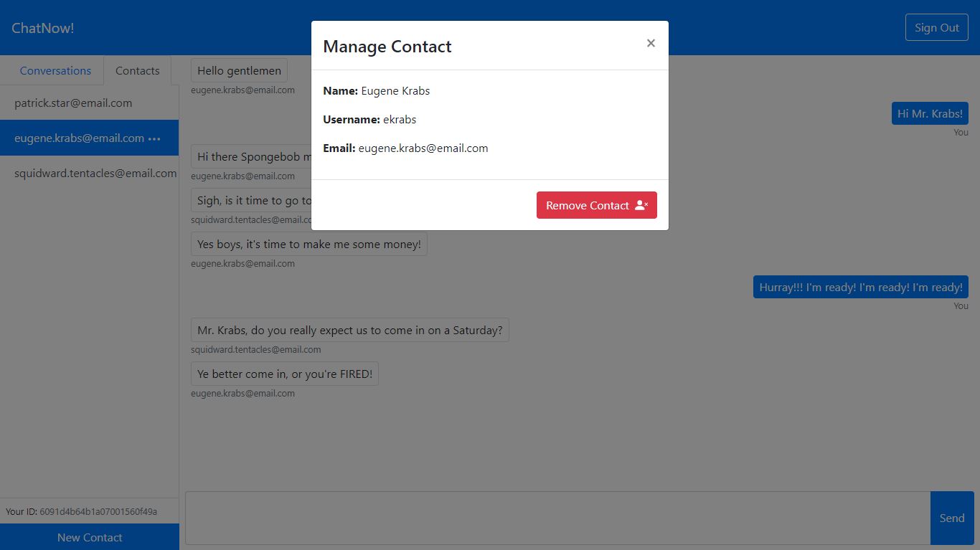This screenshot has height=550, width=980.
Task: Open the New Contact button
Action: 90,537
